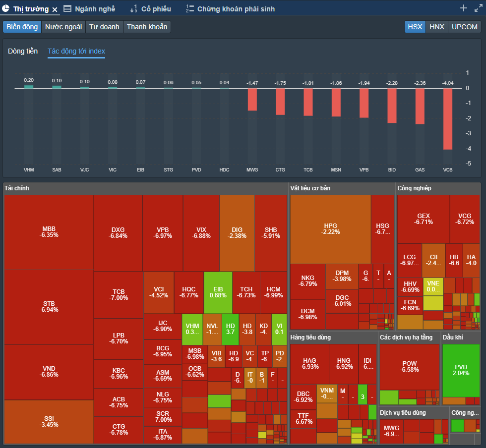Image resolution: width=486 pixels, height=448 pixels.
Task: Click the Cổ phiếu sort icon
Action: pyautogui.click(x=133, y=9)
